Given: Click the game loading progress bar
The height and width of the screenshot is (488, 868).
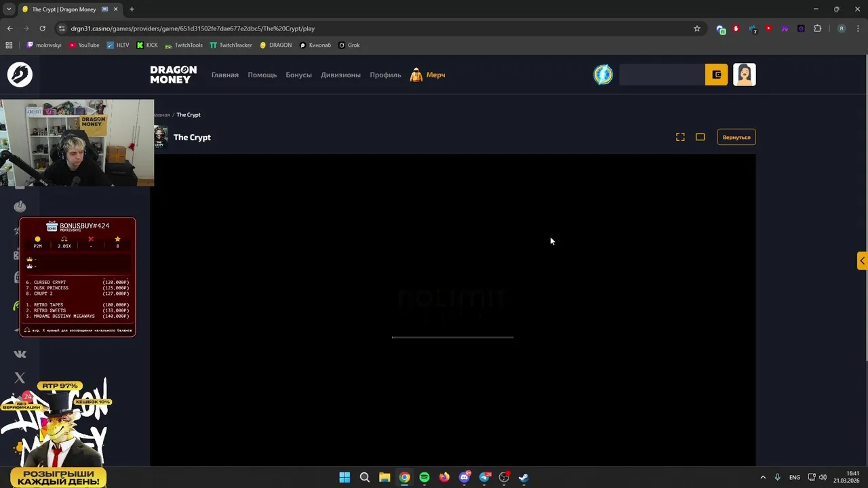Looking at the screenshot, I should point(452,337).
